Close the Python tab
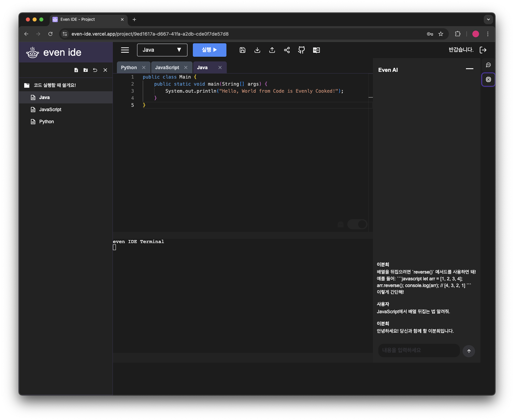Viewport: 514px width, 420px height. [144, 67]
